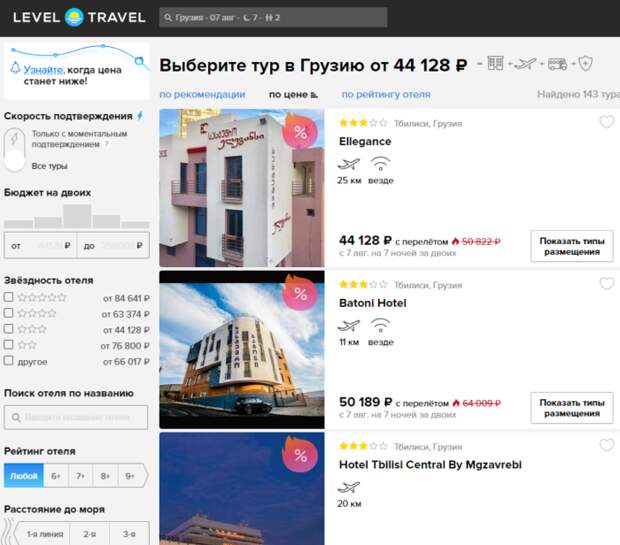
Task: Click the transfer bus icon in heading
Action: (557, 64)
